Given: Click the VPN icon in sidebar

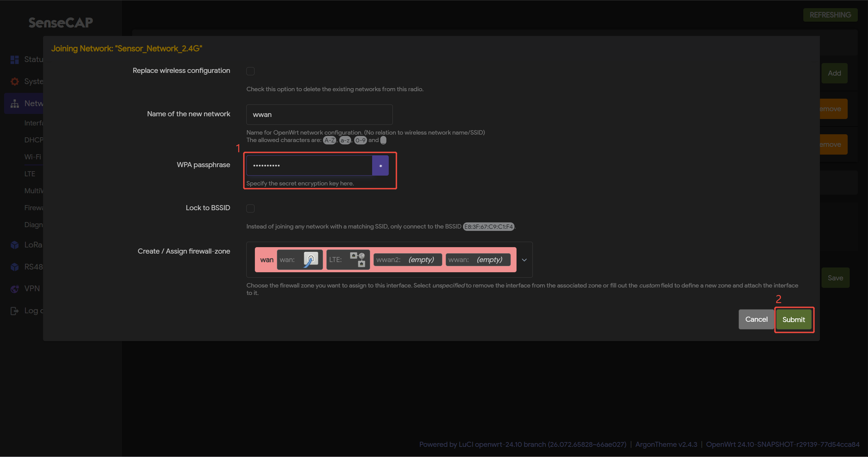Looking at the screenshot, I should pyautogui.click(x=15, y=289).
